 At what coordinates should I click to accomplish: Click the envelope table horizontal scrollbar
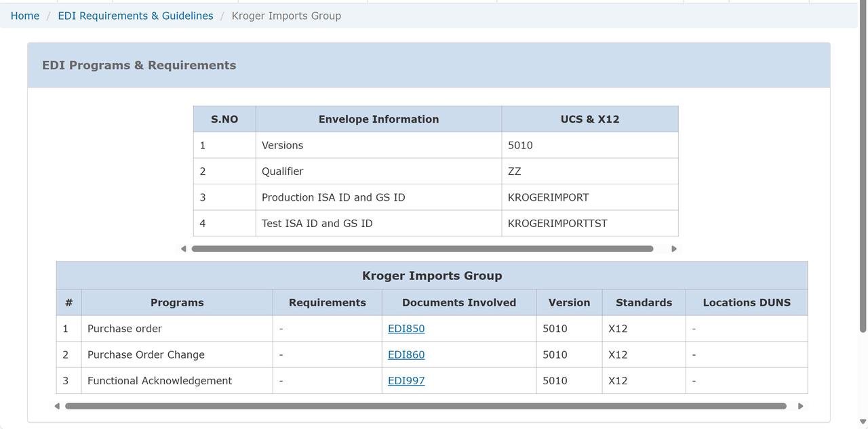[x=422, y=249]
